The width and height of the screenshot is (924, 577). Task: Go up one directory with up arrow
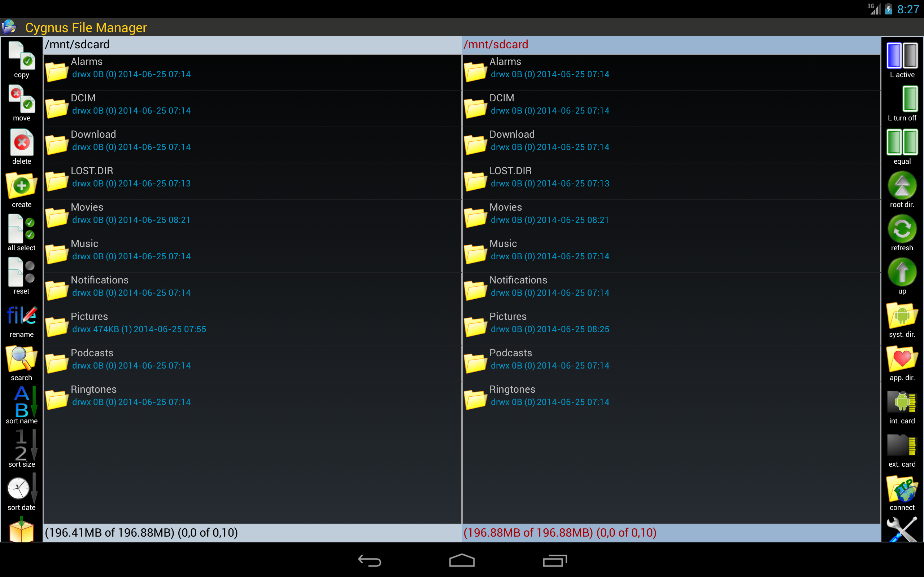click(x=902, y=273)
